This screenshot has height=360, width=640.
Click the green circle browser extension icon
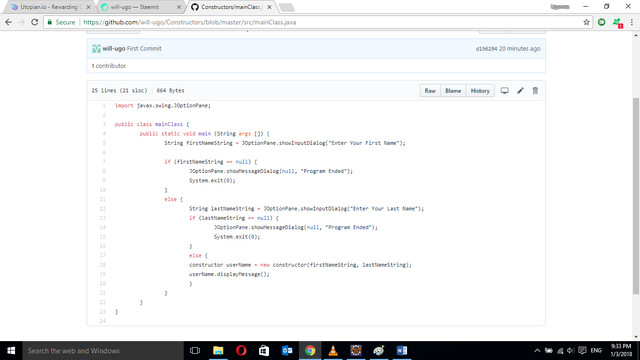coord(602,22)
